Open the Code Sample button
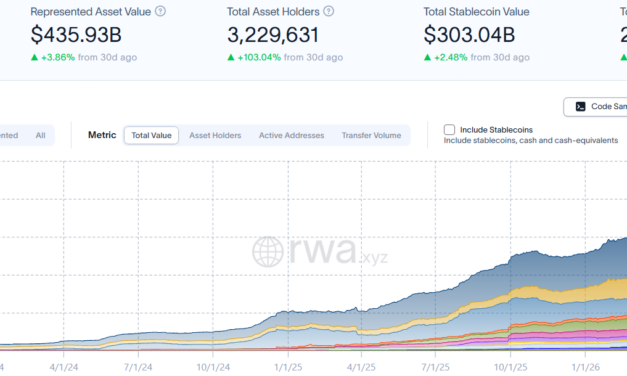Image resolution: width=627 pixels, height=376 pixels. tap(596, 106)
